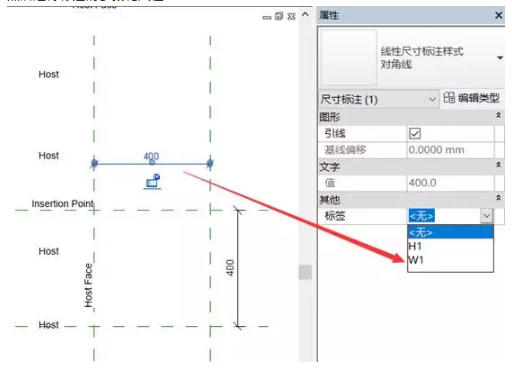Click the 值 field showing 400.0
Viewport: 512px width, 390px height.
click(x=450, y=183)
